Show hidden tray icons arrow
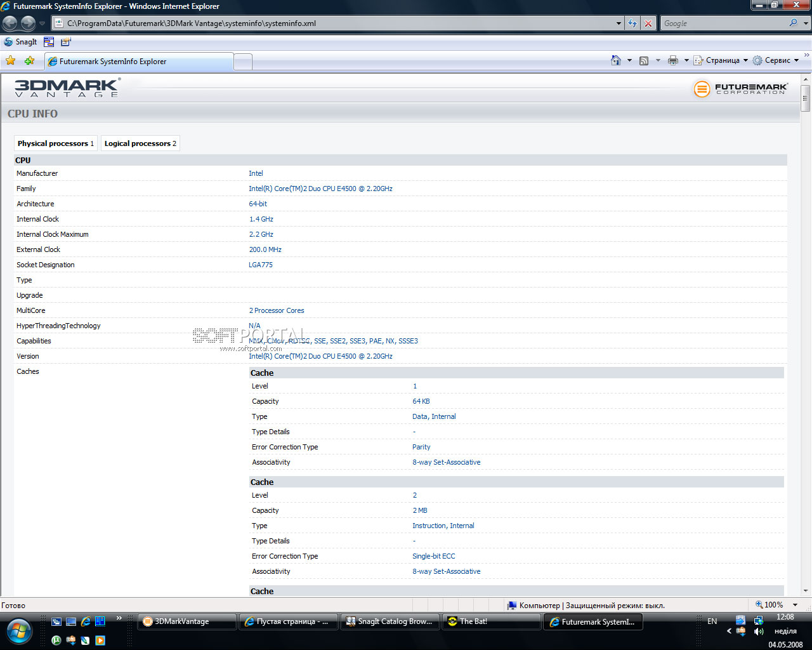The height and width of the screenshot is (650, 812). tap(729, 631)
